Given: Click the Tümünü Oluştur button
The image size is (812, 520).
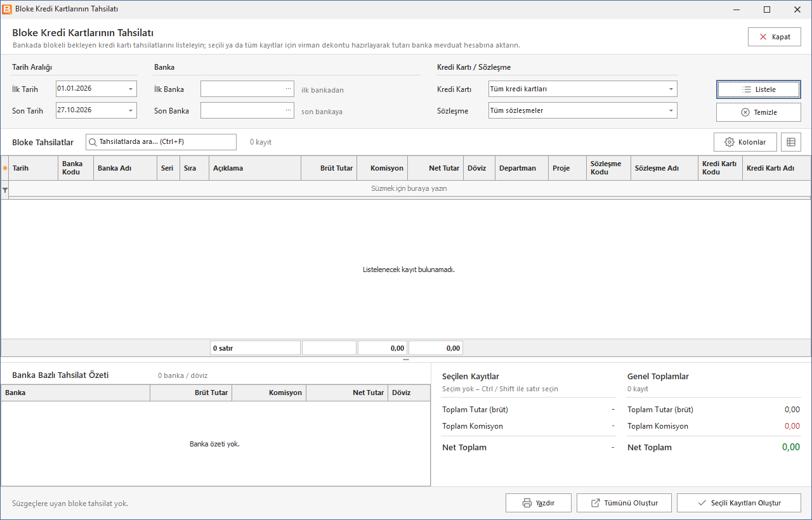Looking at the screenshot, I should tap(624, 503).
